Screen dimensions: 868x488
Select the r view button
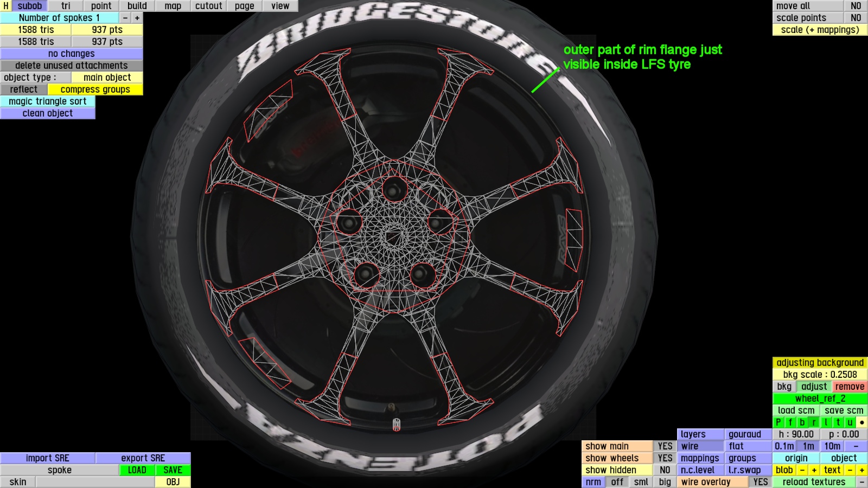[814, 422]
